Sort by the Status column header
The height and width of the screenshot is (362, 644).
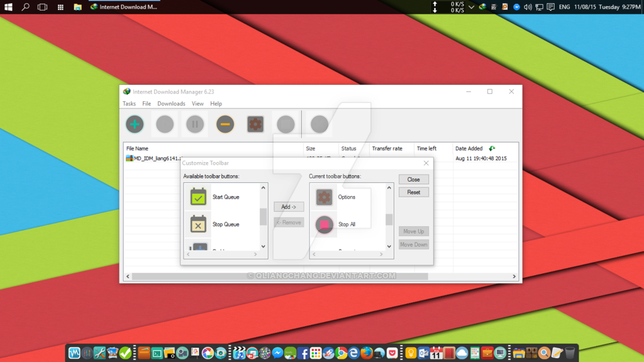(353, 148)
